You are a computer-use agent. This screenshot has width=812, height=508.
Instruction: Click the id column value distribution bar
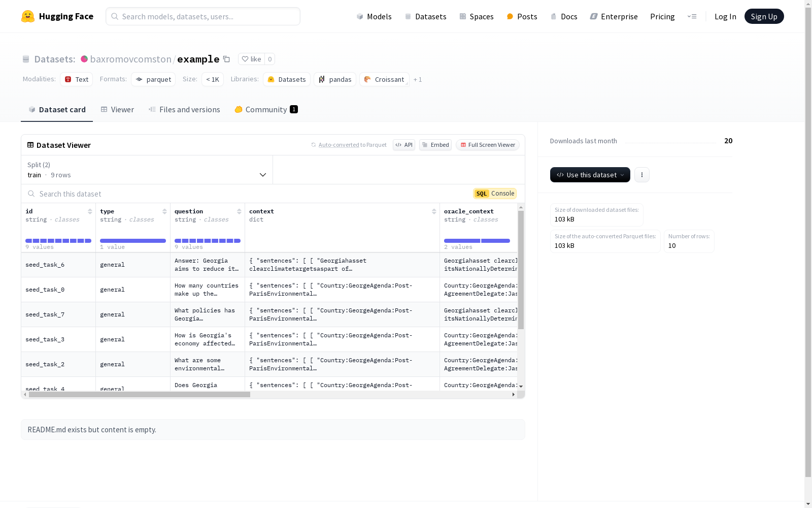tap(58, 241)
